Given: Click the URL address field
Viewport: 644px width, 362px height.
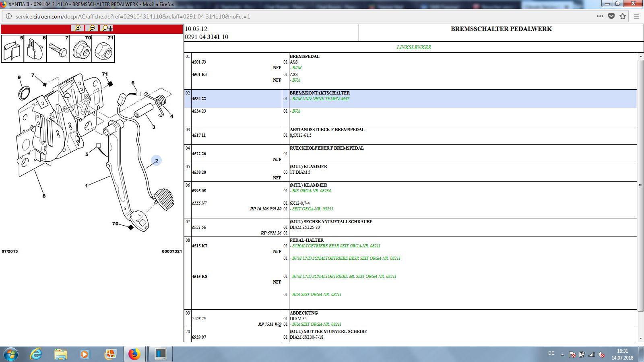Looking at the screenshot, I should (x=302, y=16).
